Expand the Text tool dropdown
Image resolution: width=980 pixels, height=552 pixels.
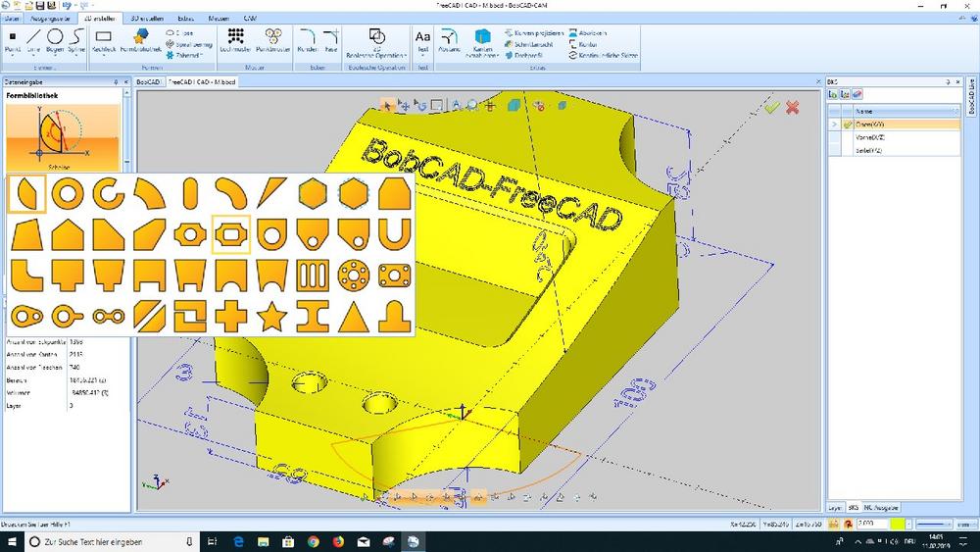pyautogui.click(x=423, y=53)
